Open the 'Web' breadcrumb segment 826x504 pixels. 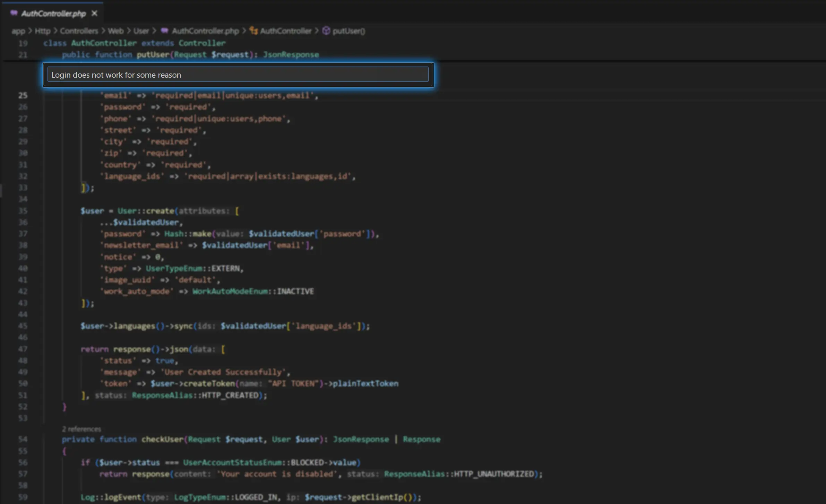tap(115, 31)
